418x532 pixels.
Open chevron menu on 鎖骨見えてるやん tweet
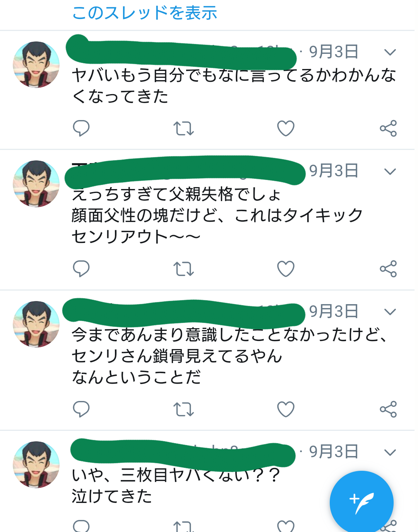(390, 312)
